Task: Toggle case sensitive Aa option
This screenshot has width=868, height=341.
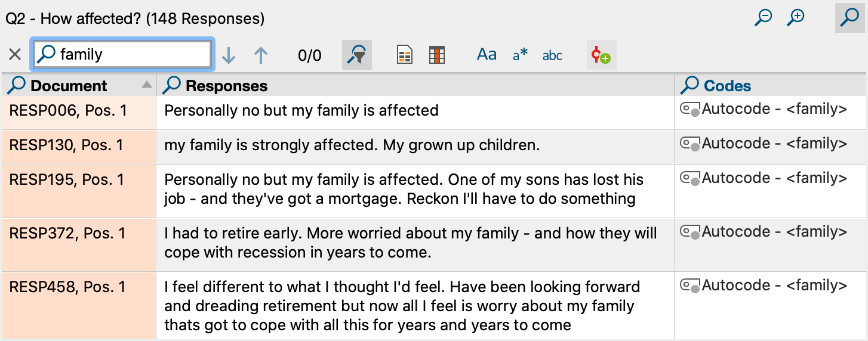Action: [487, 55]
